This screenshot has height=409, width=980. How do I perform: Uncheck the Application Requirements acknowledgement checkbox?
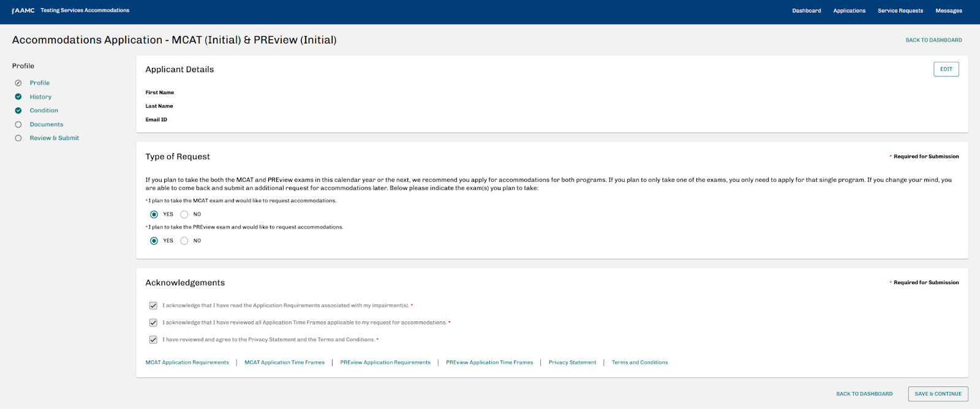click(x=153, y=306)
